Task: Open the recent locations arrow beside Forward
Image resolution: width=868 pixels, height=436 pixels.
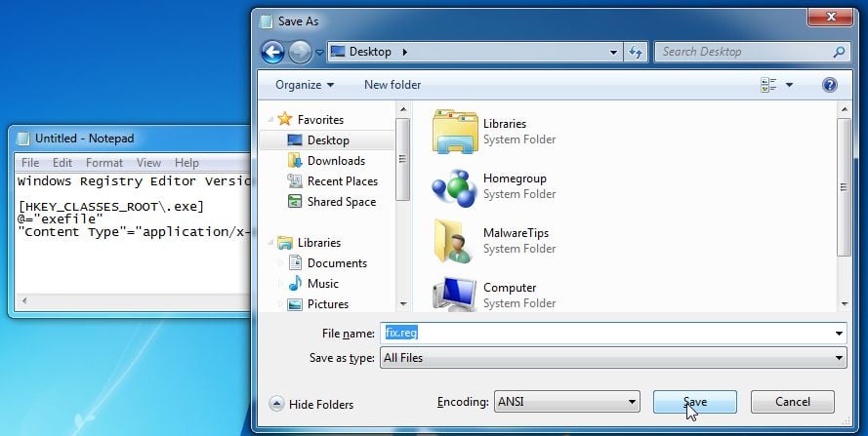Action: pos(319,53)
